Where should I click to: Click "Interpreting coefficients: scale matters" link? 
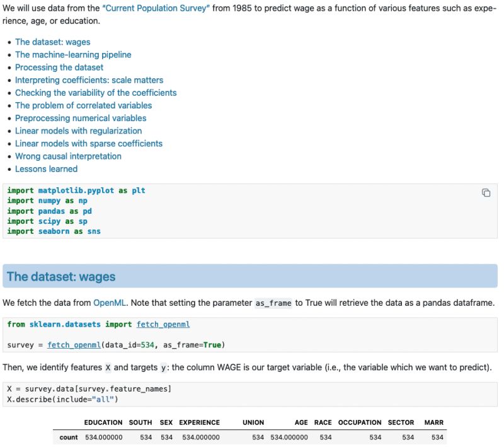90,80
